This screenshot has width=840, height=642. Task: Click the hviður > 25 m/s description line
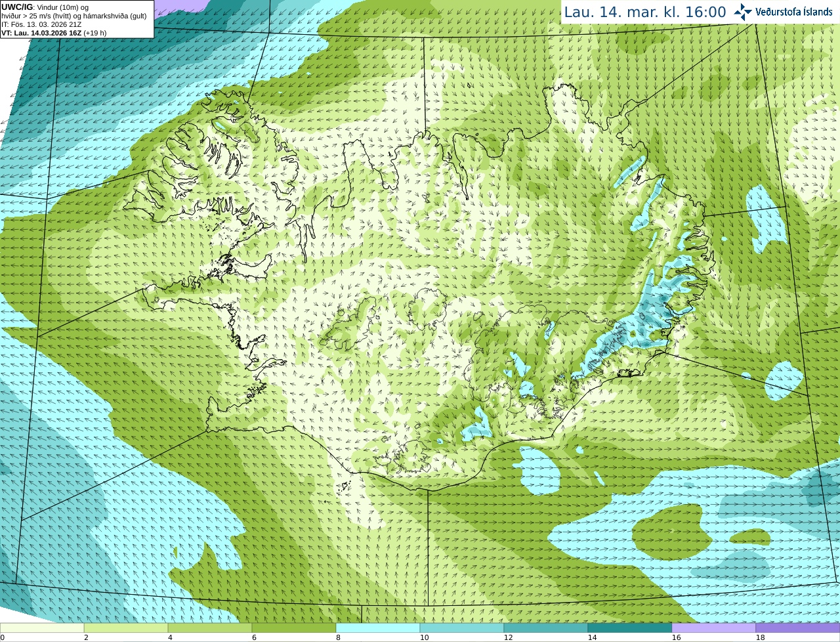(x=74, y=16)
